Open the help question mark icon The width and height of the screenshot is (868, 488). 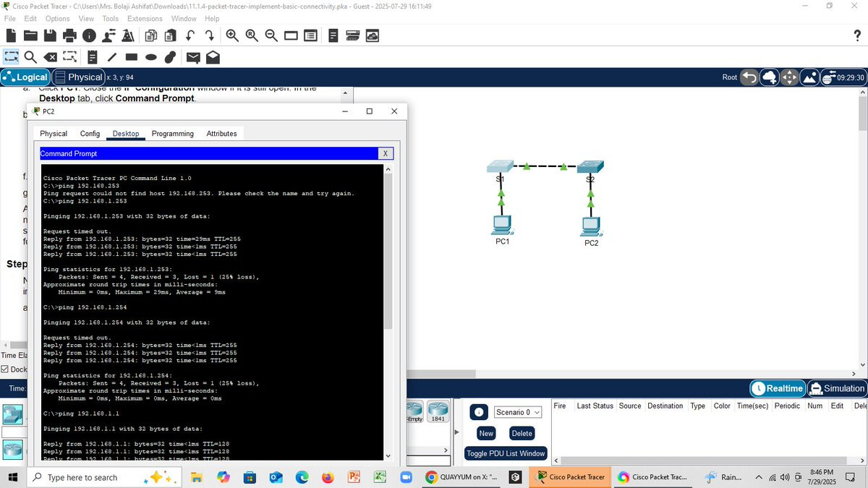[x=857, y=35]
